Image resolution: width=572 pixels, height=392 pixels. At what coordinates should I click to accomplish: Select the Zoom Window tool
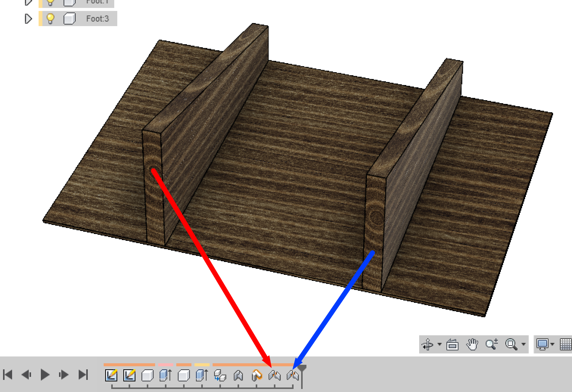(x=511, y=344)
